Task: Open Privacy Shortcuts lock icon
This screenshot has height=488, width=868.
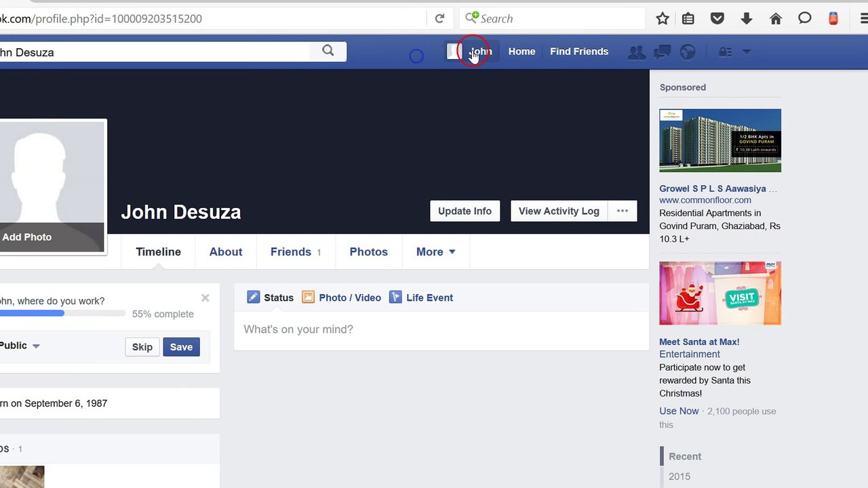Action: coord(726,52)
